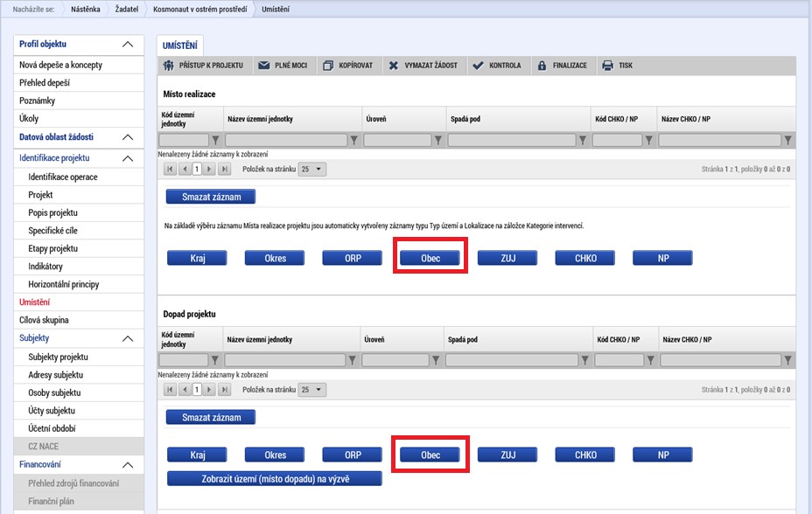The height and width of the screenshot is (514, 812).
Task: Open Kosmonaut v ostrém prostředí breadcrumb
Action: point(199,10)
